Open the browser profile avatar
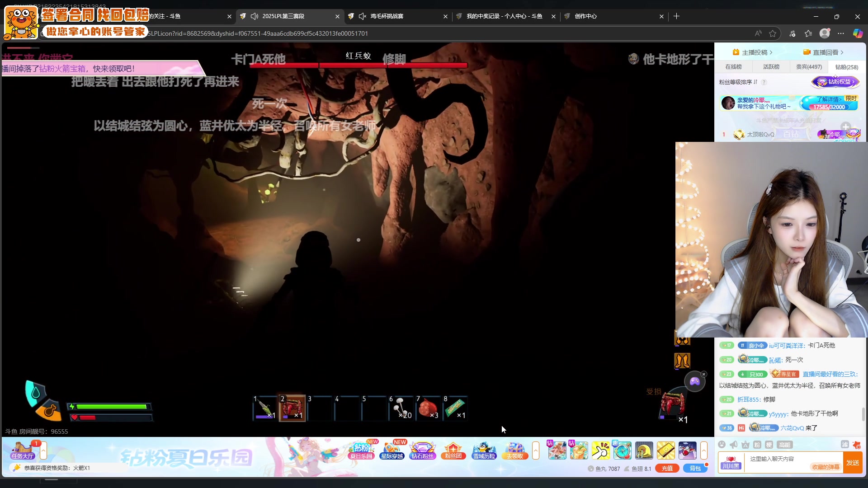This screenshot has width=868, height=488. coord(825,33)
